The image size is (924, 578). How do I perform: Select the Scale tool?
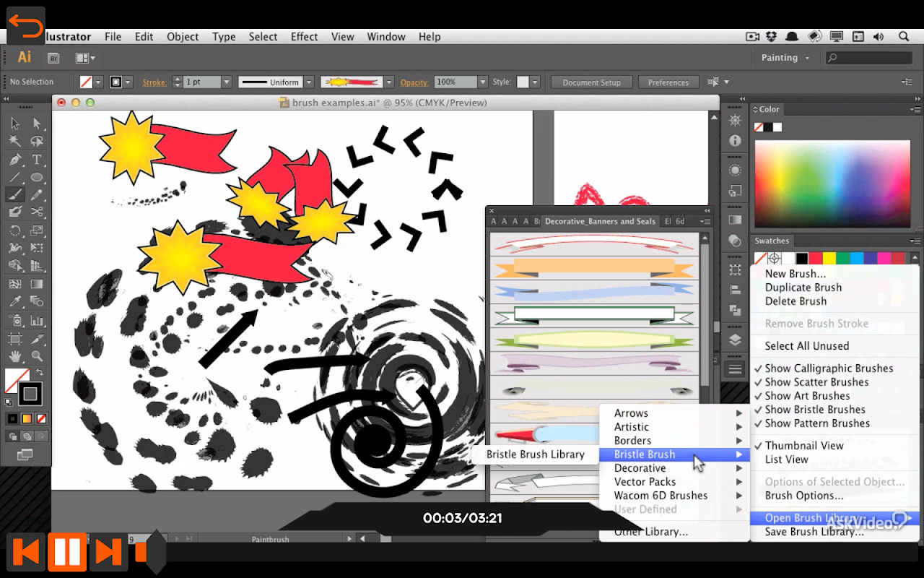click(37, 230)
